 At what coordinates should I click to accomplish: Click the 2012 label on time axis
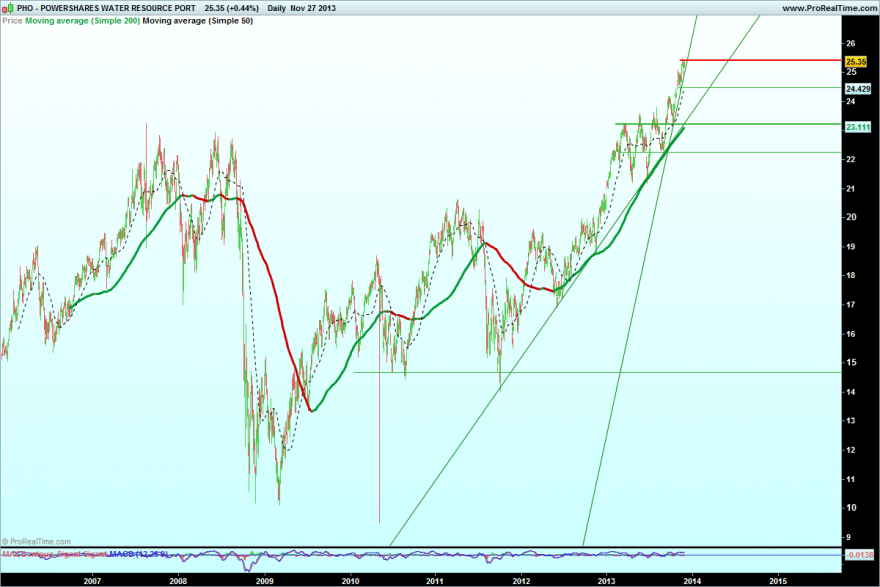tap(521, 581)
